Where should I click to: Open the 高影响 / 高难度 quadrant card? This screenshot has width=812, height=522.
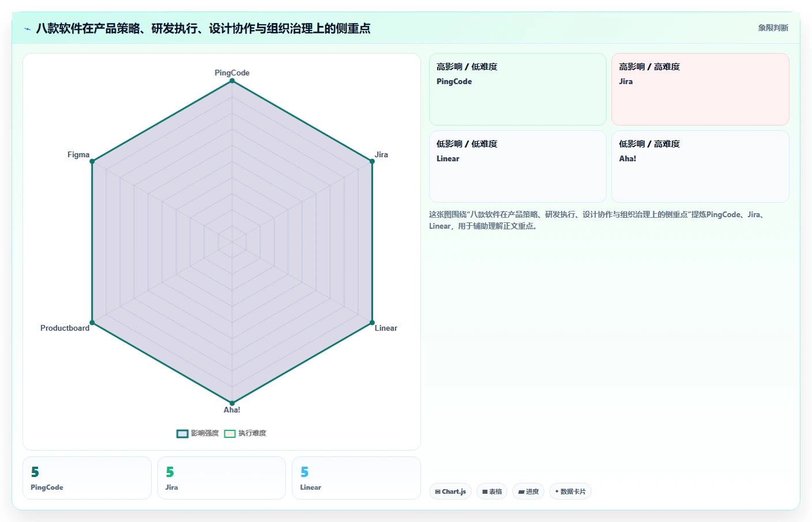[700, 89]
